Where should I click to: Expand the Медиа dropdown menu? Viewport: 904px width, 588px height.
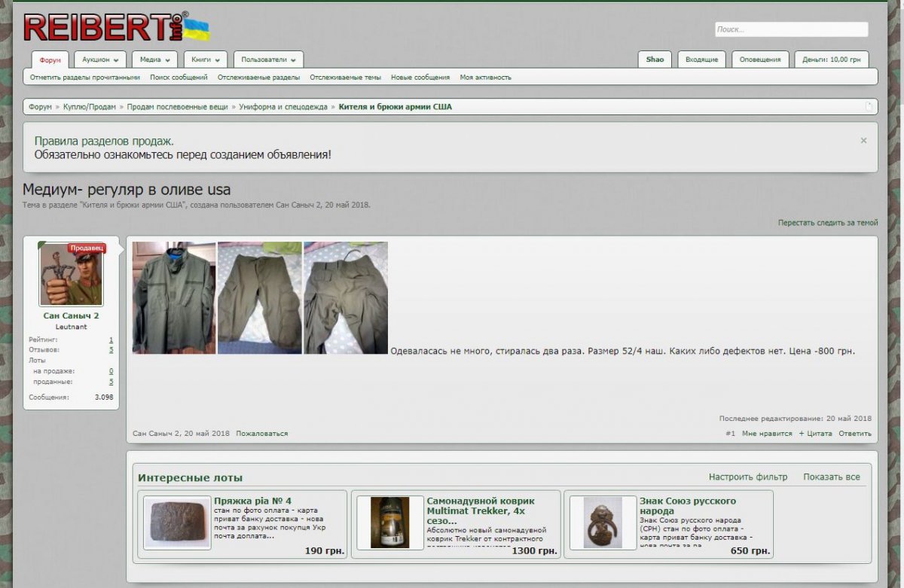(x=154, y=59)
